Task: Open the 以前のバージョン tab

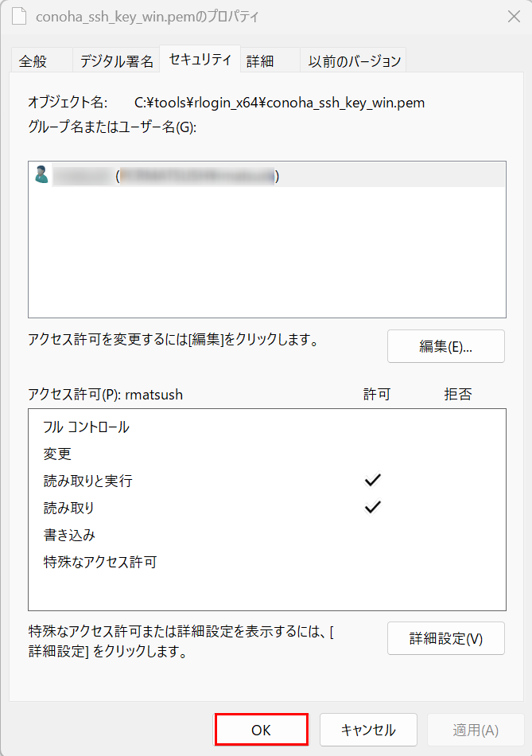Action: point(353,60)
